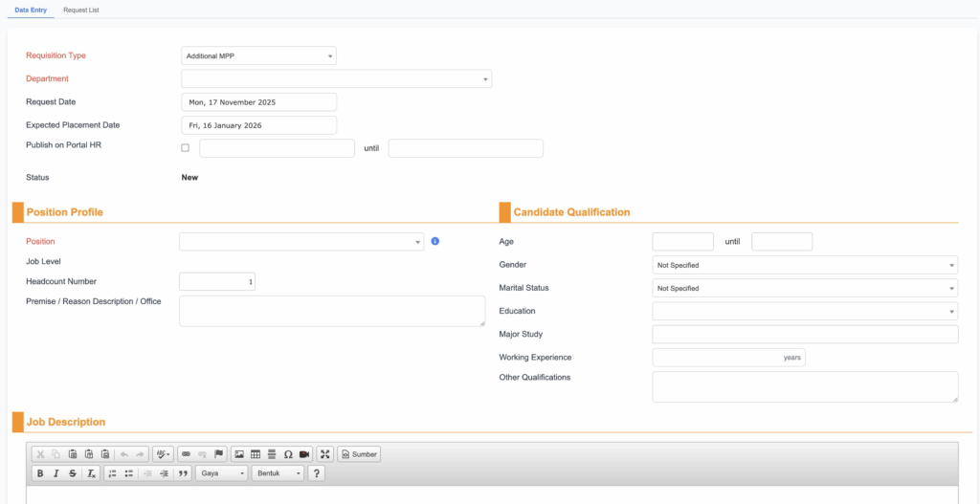The height and width of the screenshot is (504, 980).
Task: Maximize the editor with fullscreen icon
Action: pyautogui.click(x=324, y=454)
